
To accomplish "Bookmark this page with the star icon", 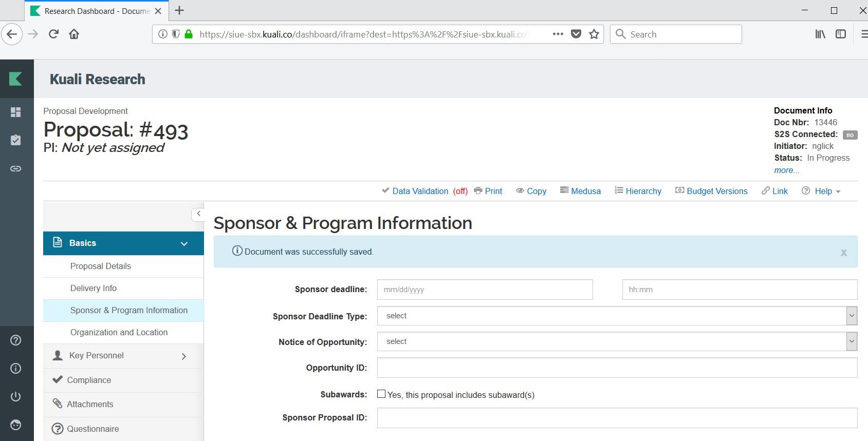I will (x=594, y=34).
